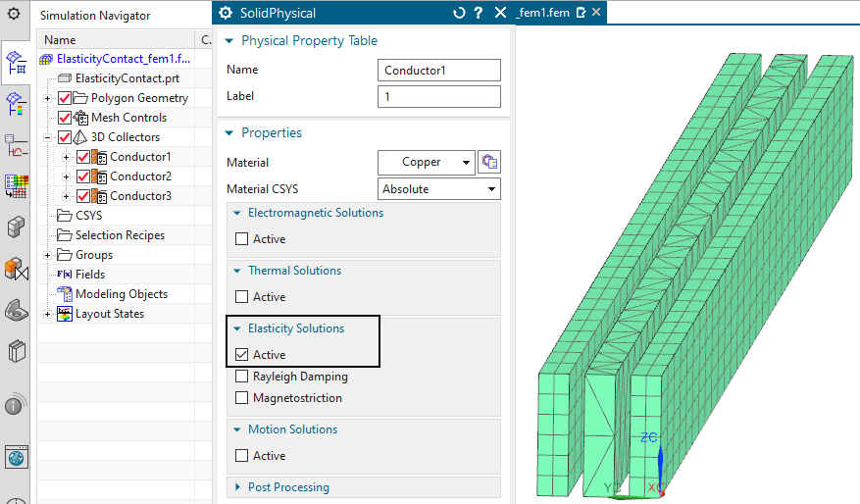
Task: Click the Part Navigator cube sidebar icon
Action: click(x=16, y=227)
